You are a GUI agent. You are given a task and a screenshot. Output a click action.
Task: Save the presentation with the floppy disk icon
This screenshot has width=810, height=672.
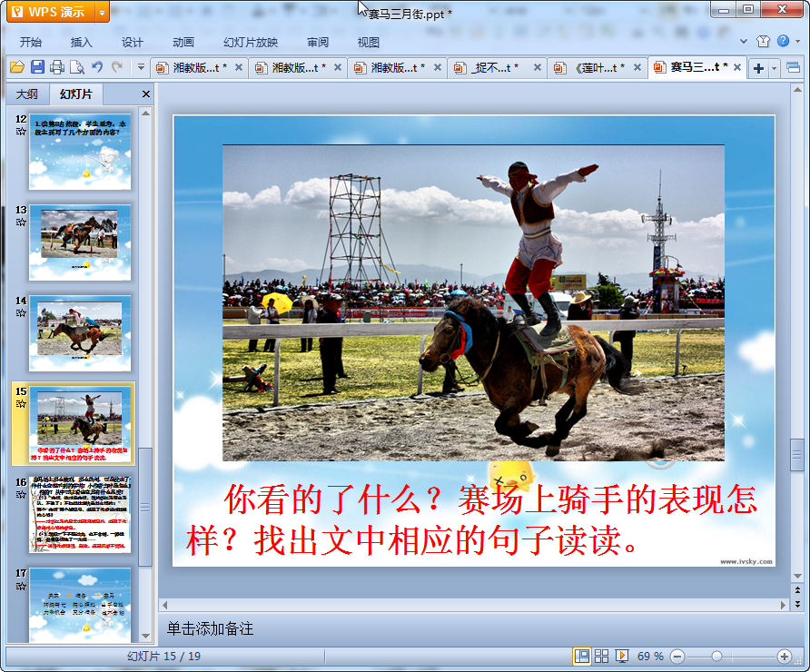pos(37,67)
